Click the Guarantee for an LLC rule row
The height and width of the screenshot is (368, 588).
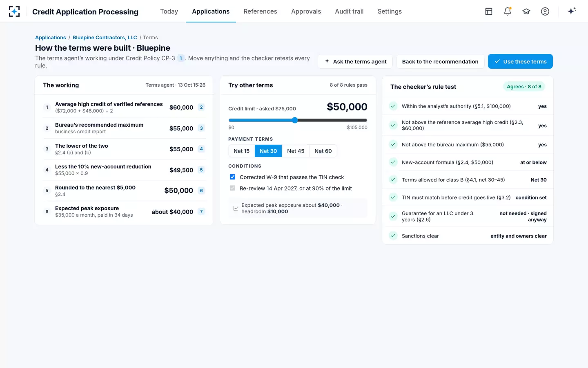pos(468,216)
